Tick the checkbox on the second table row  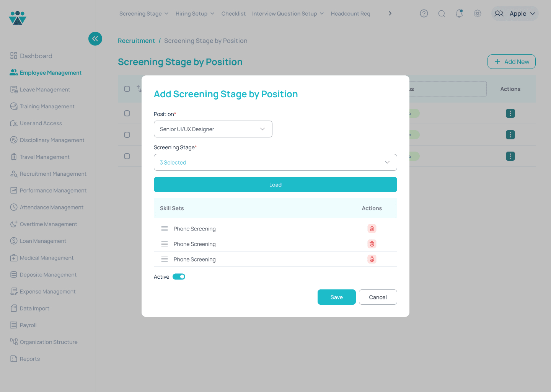[127, 135]
